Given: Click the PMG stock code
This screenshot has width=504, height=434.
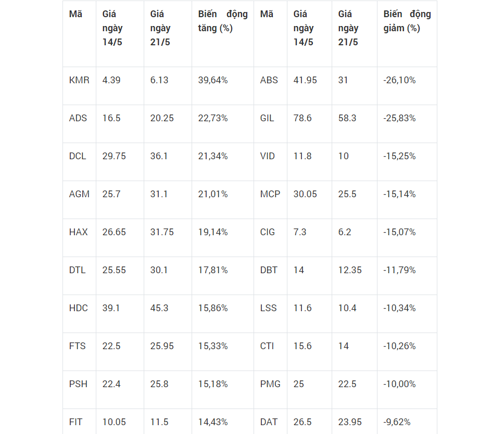Looking at the screenshot, I should (270, 384).
